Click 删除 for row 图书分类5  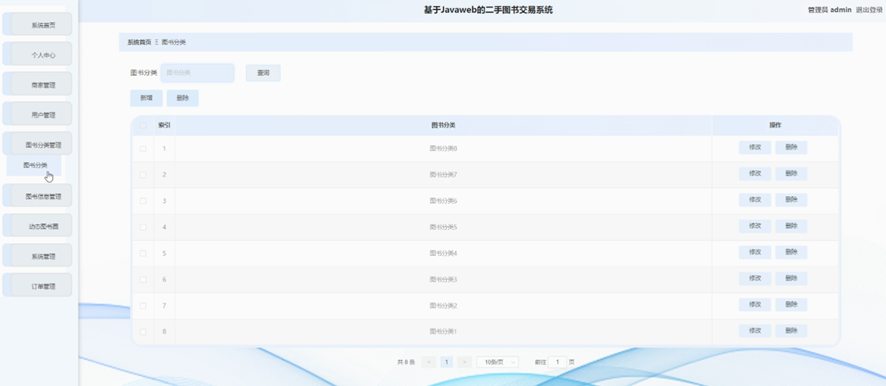[x=791, y=226]
